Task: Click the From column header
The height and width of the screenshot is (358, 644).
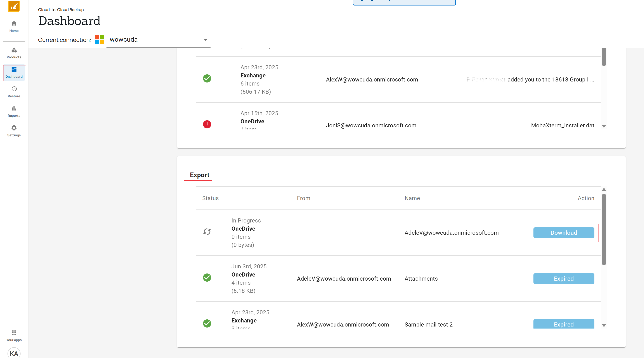Action: click(x=303, y=198)
